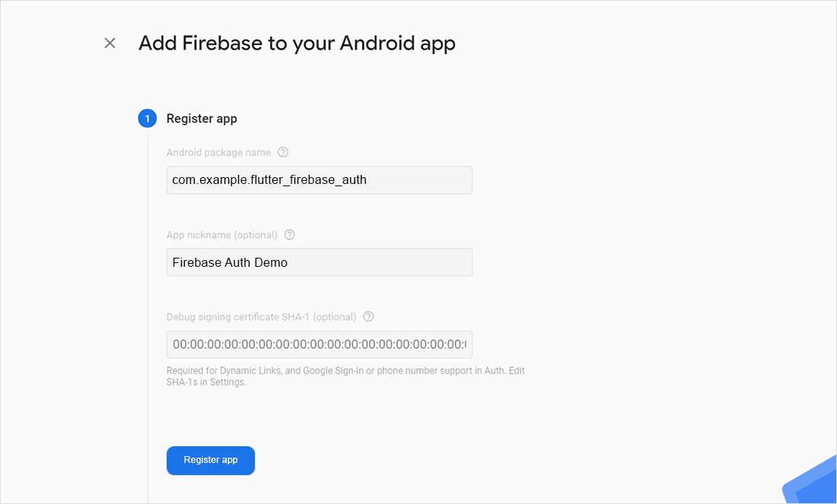Image resolution: width=837 pixels, height=504 pixels.
Task: Select the Register app step heading
Action: 202,119
